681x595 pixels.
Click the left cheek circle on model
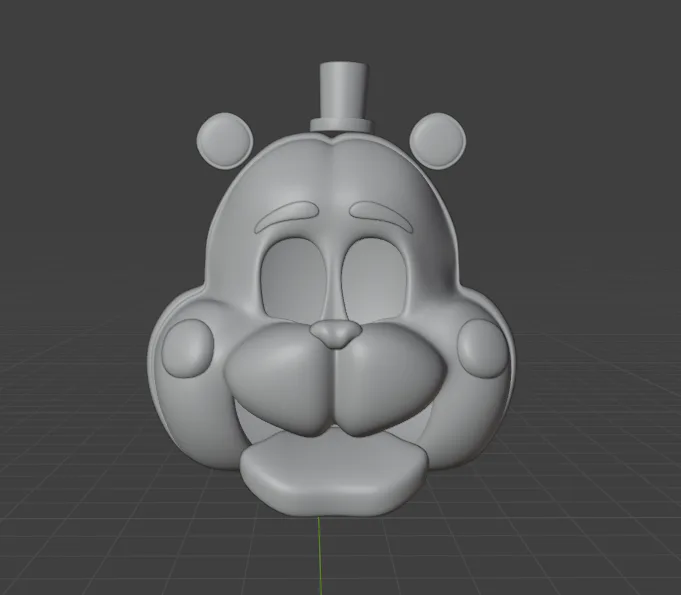click(188, 348)
